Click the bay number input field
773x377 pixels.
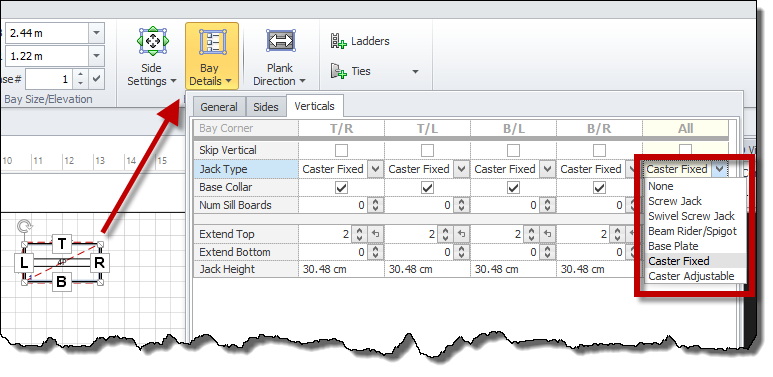[x=49, y=79]
